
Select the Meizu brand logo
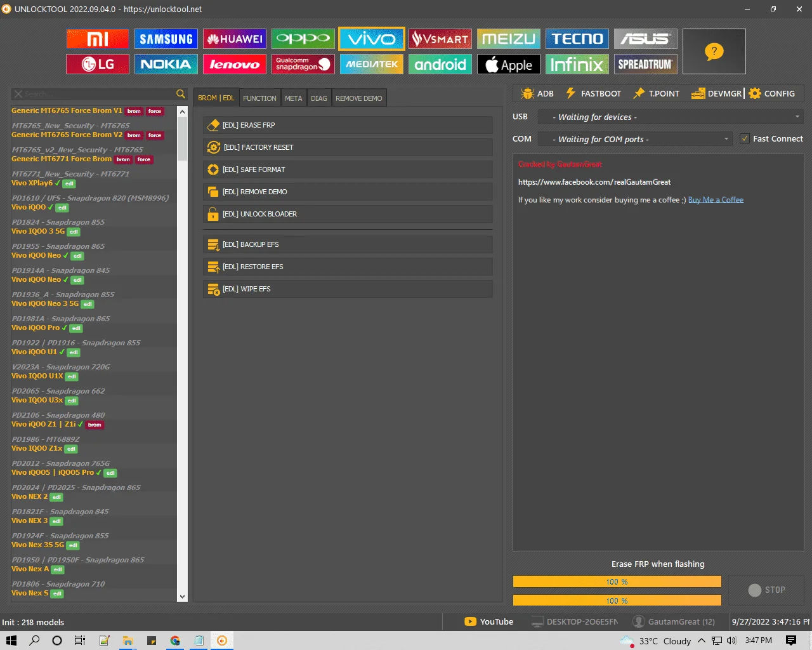pos(509,39)
